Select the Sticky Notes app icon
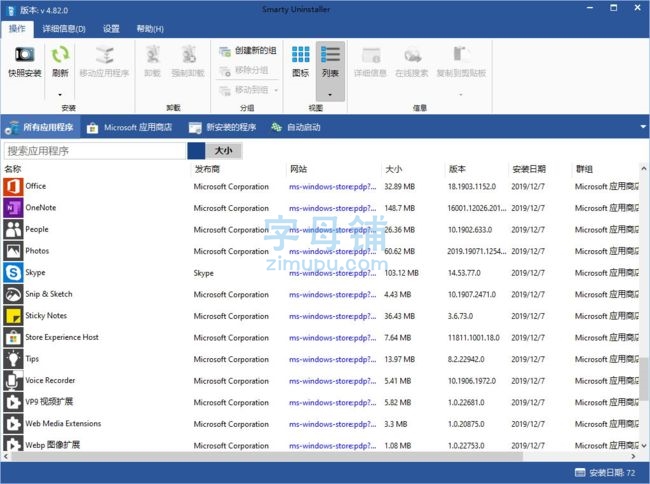Viewport: 650px width, 484px height. [x=13, y=316]
